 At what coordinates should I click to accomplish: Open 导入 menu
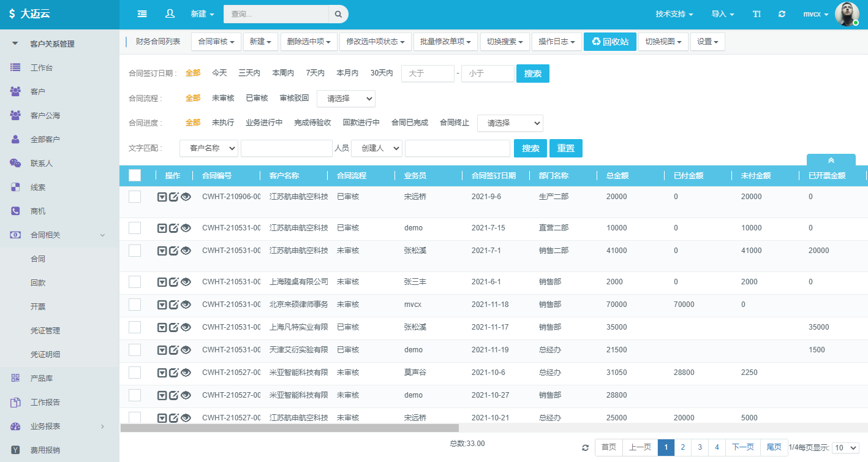coord(722,14)
